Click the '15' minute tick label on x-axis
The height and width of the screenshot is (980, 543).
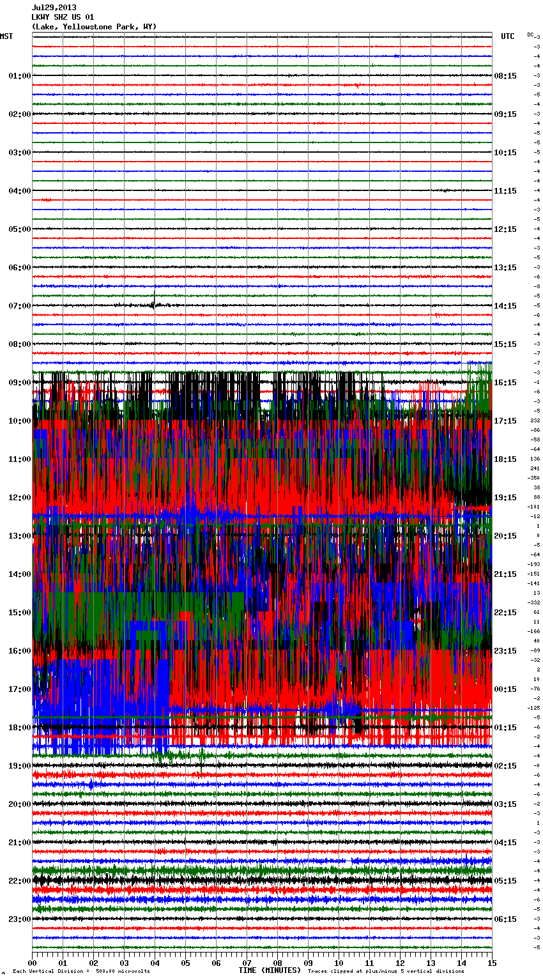[492, 963]
